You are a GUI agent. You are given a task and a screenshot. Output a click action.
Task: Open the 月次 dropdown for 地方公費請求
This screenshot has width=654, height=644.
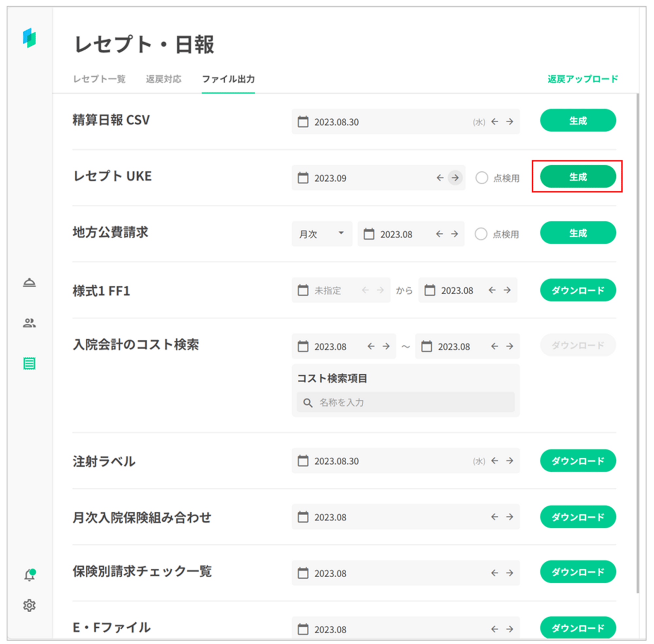click(321, 234)
